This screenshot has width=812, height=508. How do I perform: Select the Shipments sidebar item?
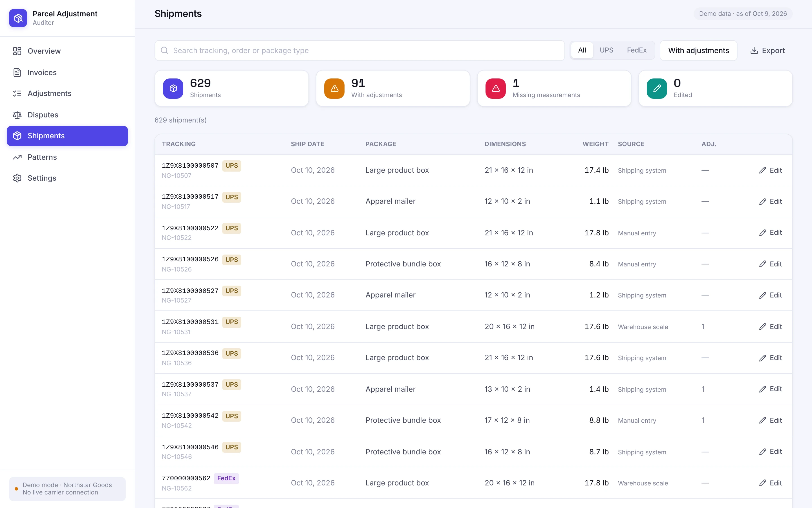[x=67, y=136]
